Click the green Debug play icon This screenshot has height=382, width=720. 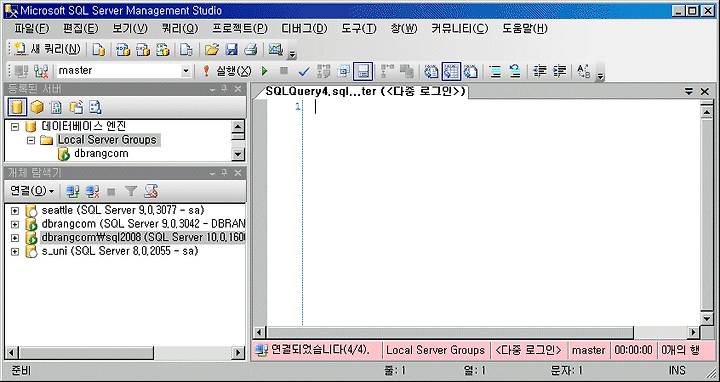tap(264, 71)
